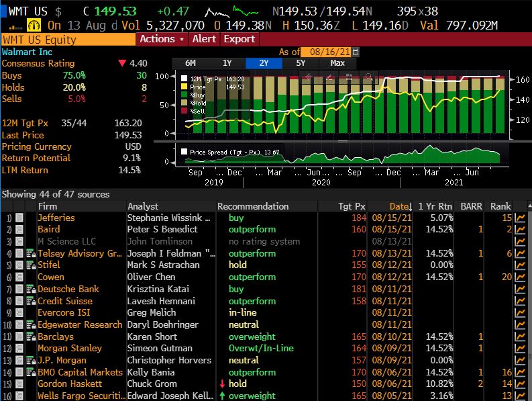Switch the chart to the 5Y range

301,63
